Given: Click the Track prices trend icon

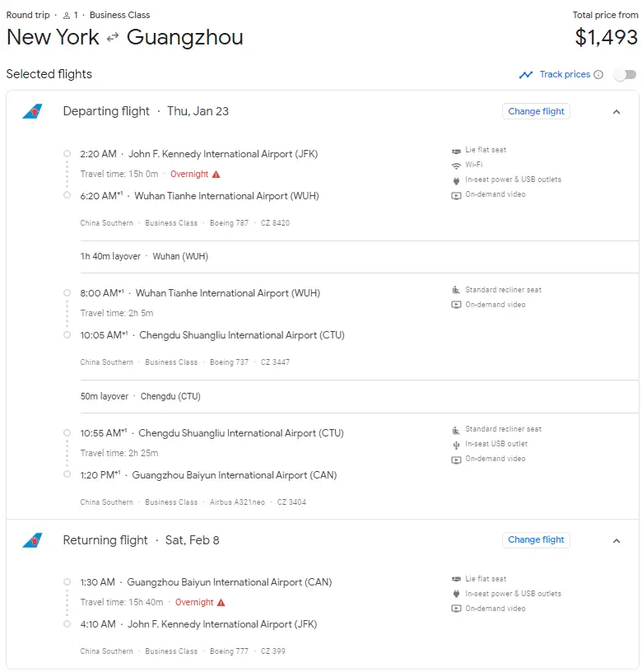Looking at the screenshot, I should [526, 75].
